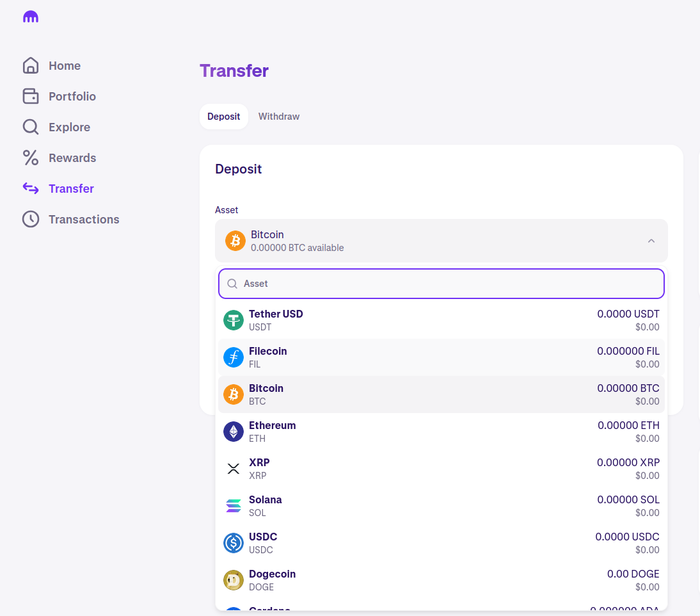700x616 pixels.
Task: Click Bitcoin icon in selected asset field
Action: (x=235, y=241)
